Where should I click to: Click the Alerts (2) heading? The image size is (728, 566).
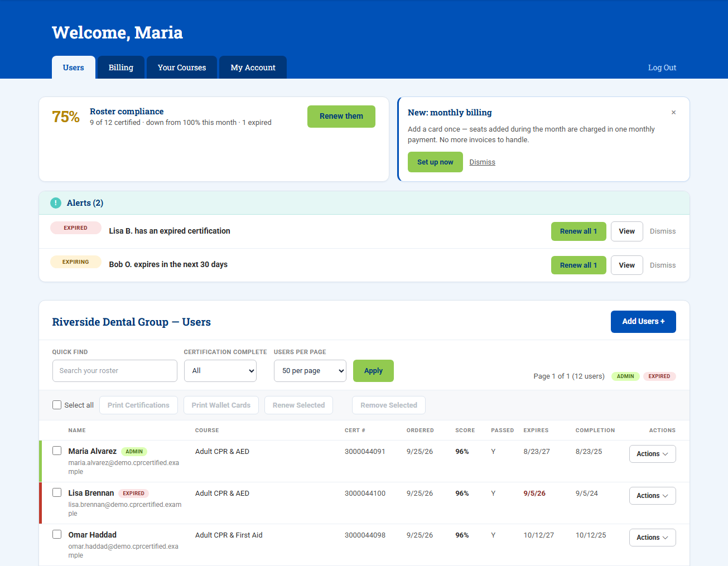(x=85, y=203)
